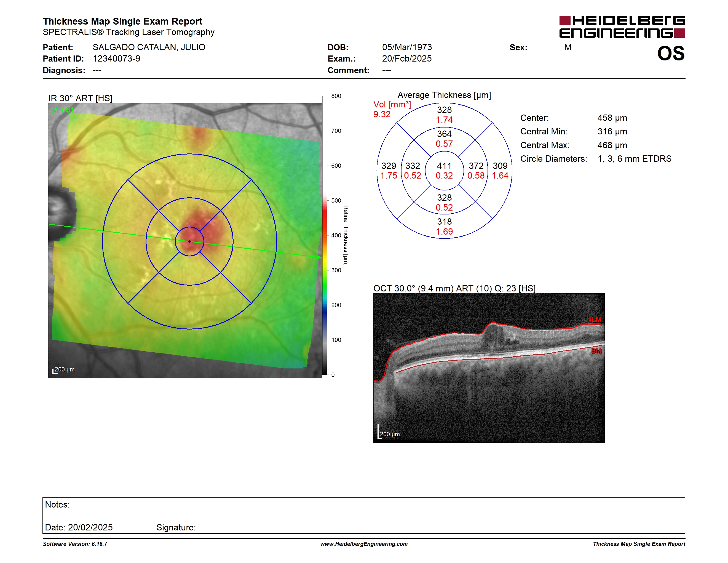This screenshot has height=563, width=728.
Task: Click the fovea center cross on thickness map
Action: [x=189, y=241]
